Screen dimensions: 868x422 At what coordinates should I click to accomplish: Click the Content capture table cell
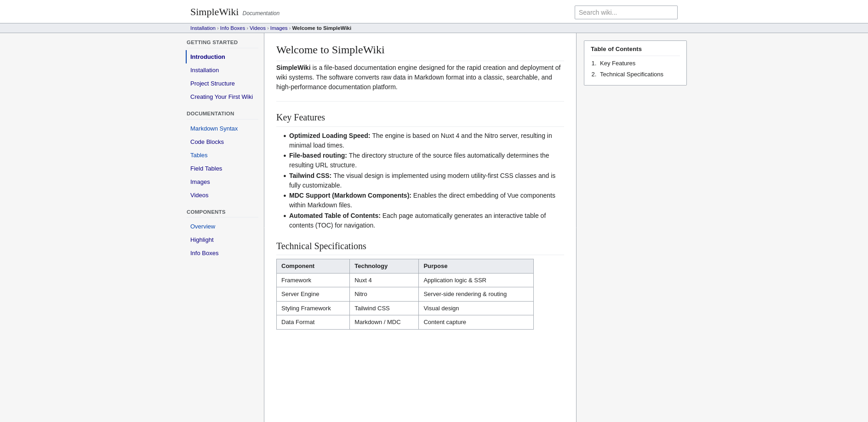point(476,322)
